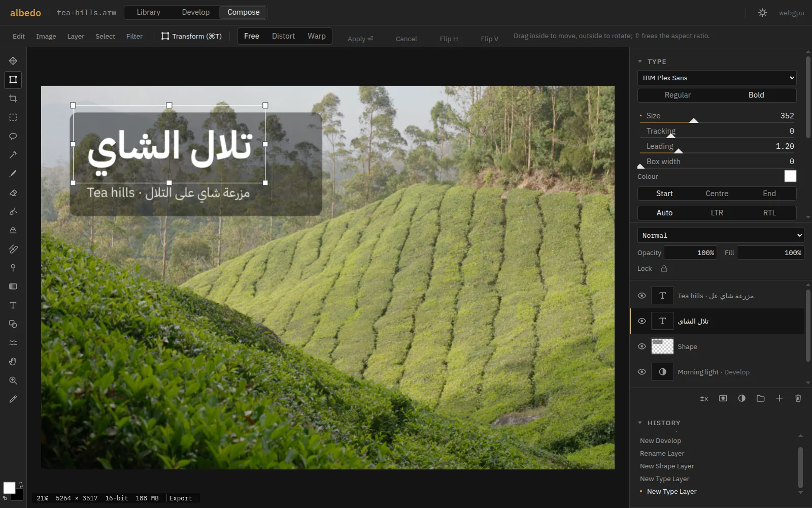
Task: Set font weight to Regular
Action: click(678, 95)
